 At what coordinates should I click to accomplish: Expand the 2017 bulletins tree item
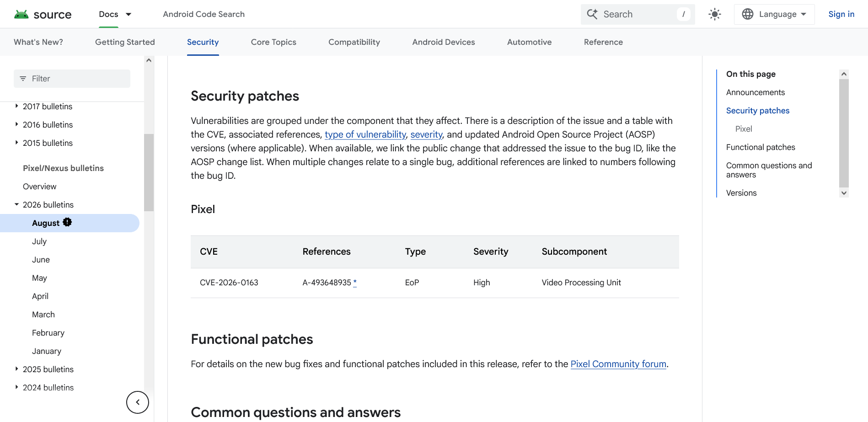16,106
